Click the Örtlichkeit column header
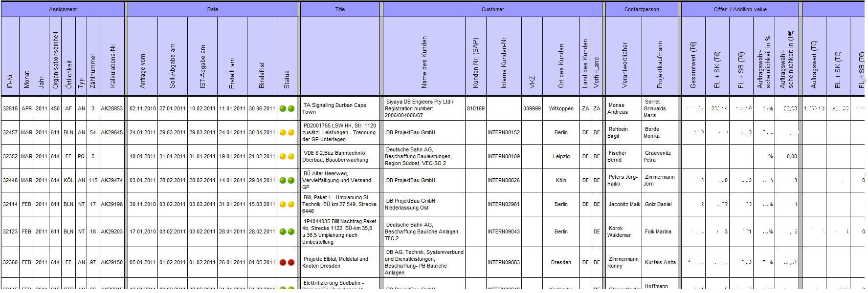This screenshot has height=293, width=868. (68, 56)
